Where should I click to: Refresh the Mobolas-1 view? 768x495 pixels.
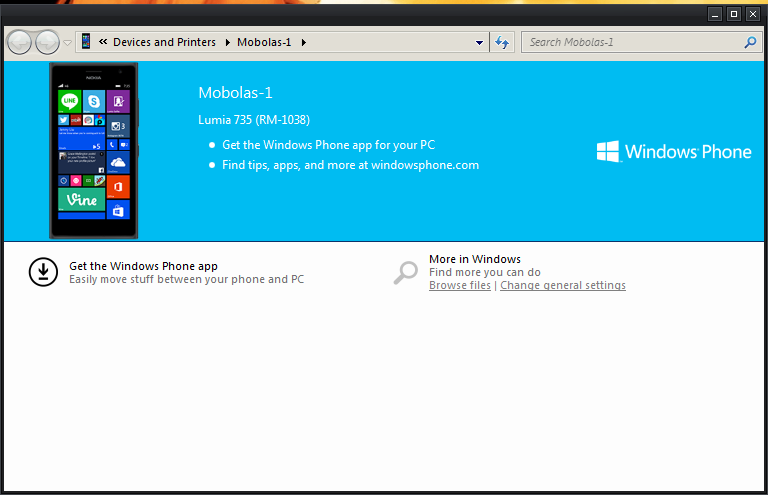pos(502,43)
